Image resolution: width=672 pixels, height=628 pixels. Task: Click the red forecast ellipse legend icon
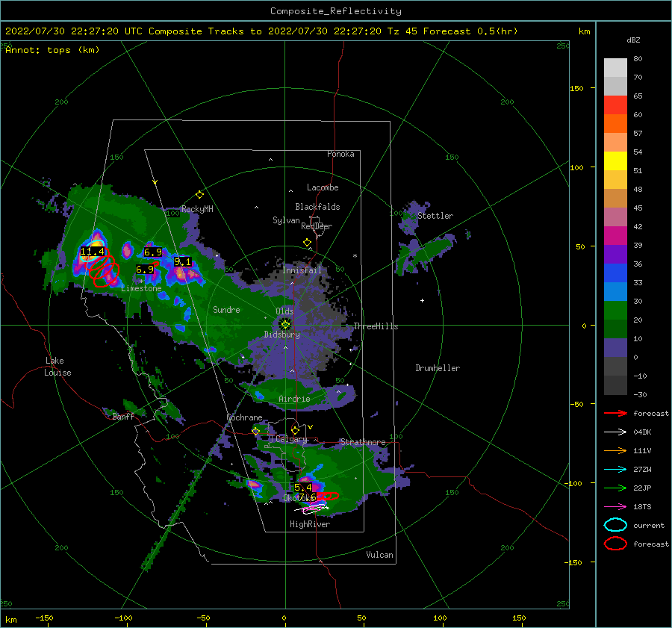pos(615,544)
